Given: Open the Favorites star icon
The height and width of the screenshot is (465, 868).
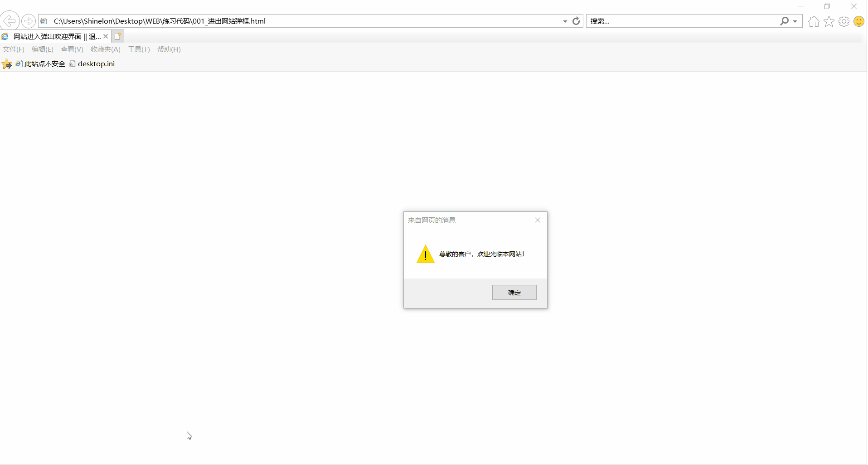Looking at the screenshot, I should [829, 21].
